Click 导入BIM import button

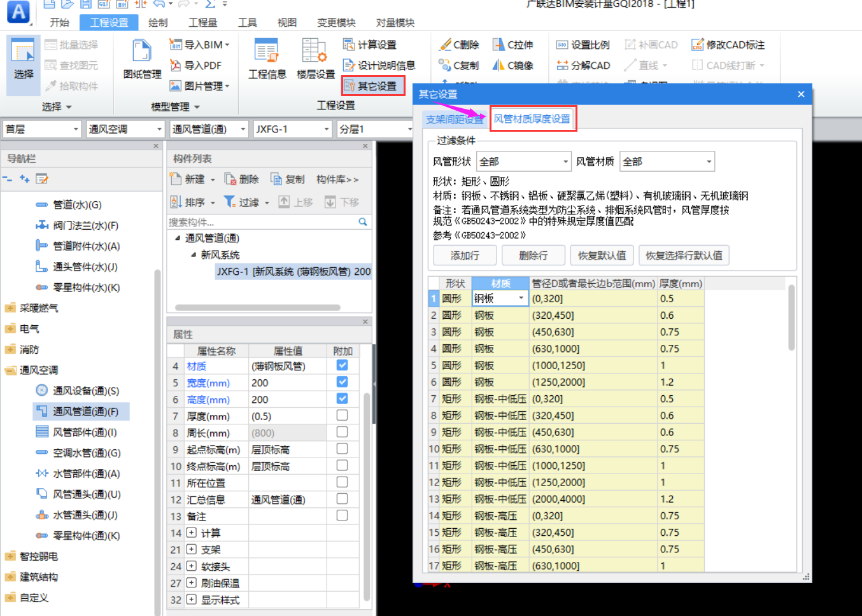click(199, 45)
